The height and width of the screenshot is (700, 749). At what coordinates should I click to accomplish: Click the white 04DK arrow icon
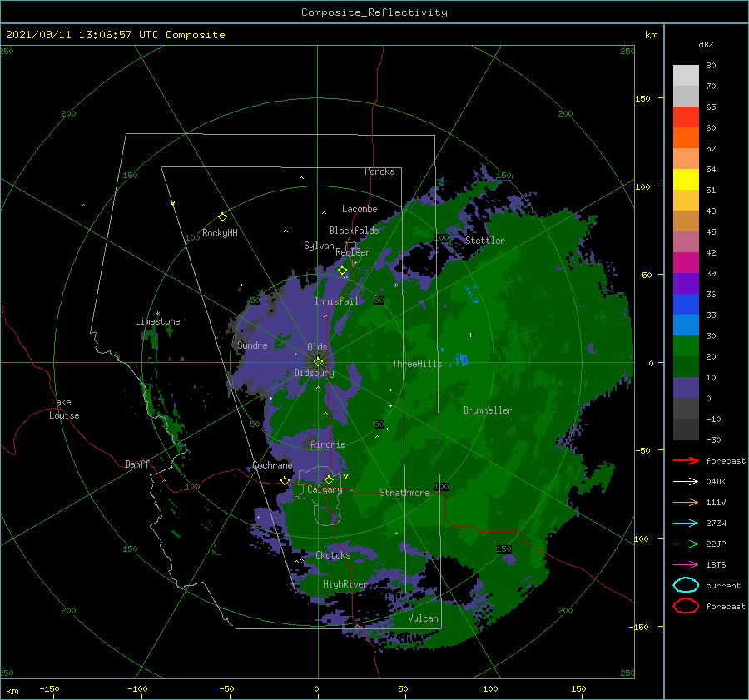click(x=686, y=481)
